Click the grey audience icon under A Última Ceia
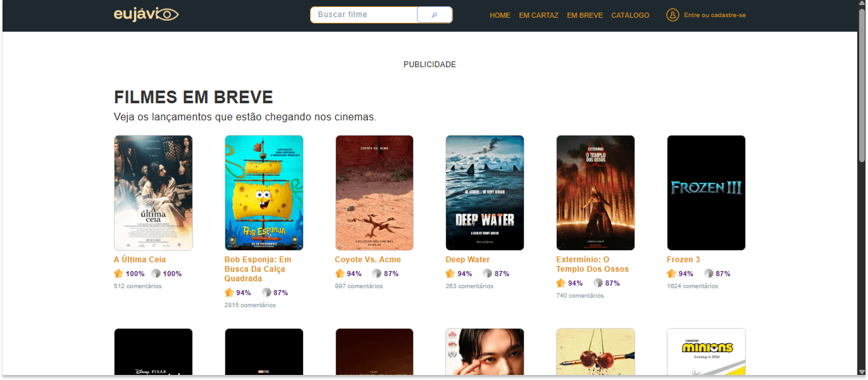The width and height of the screenshot is (868, 380). [156, 274]
